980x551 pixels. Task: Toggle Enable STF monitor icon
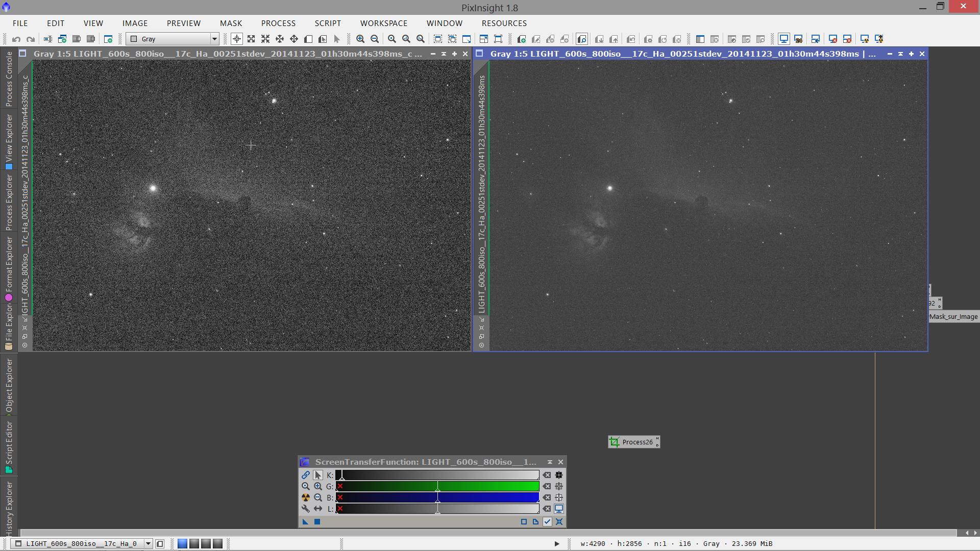[559, 509]
